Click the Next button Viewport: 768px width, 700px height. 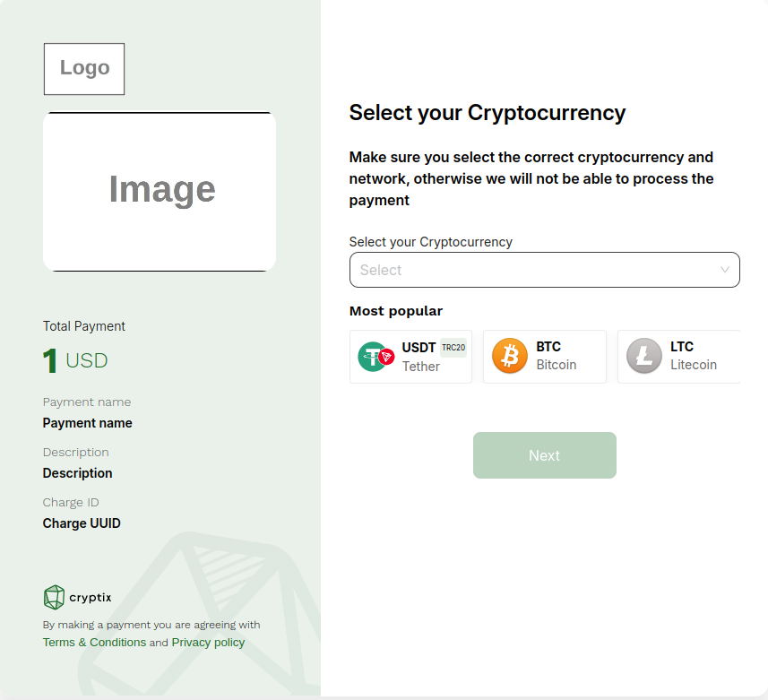click(544, 455)
